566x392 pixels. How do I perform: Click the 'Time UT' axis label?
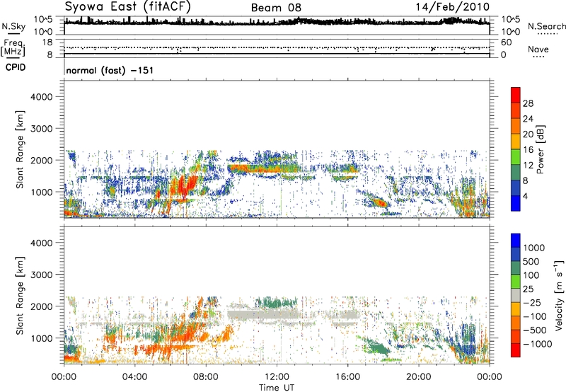tap(277, 388)
